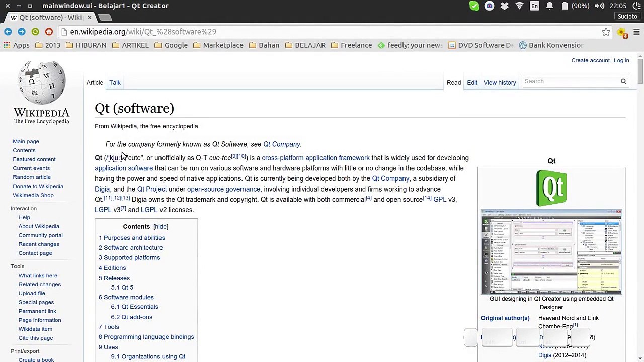The image size is (644, 362).
Task: Bookmark this page with the star icon
Action: [x=606, y=32]
